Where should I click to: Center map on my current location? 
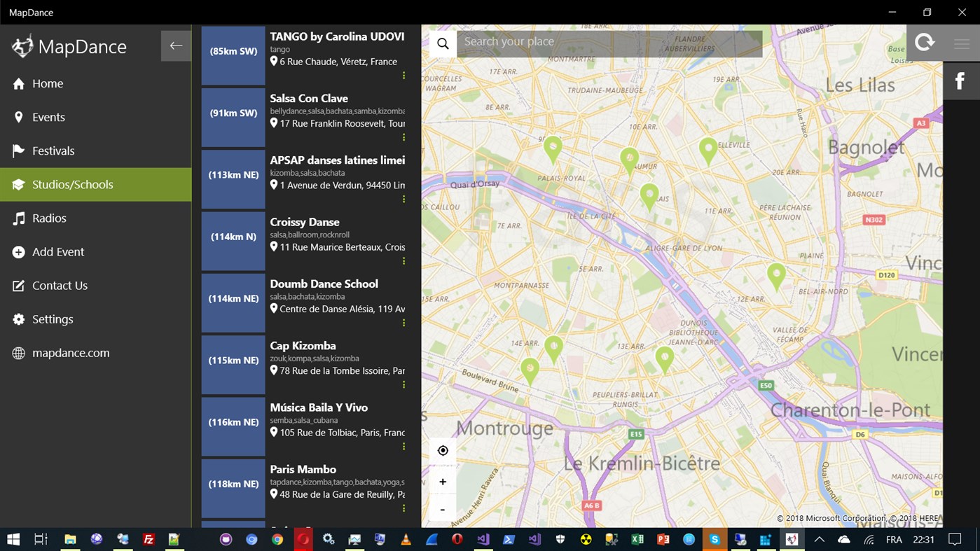click(x=443, y=451)
